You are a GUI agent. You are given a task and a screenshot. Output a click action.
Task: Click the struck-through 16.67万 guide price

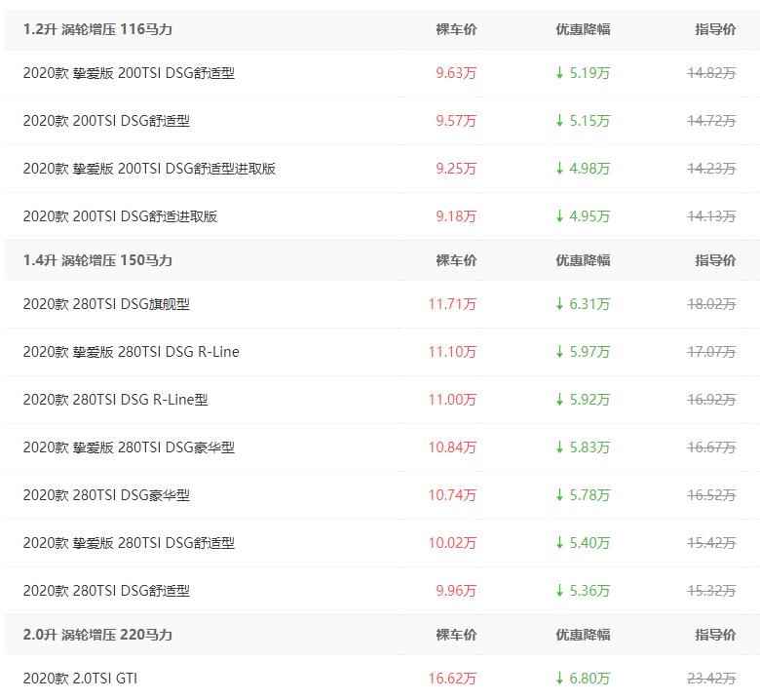click(x=711, y=447)
